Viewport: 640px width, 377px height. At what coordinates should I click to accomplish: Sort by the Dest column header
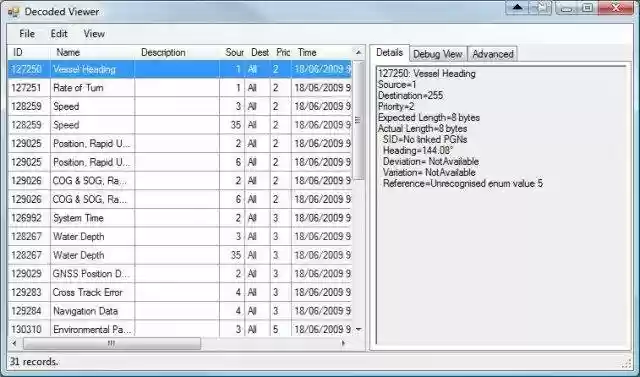pyautogui.click(x=258, y=52)
